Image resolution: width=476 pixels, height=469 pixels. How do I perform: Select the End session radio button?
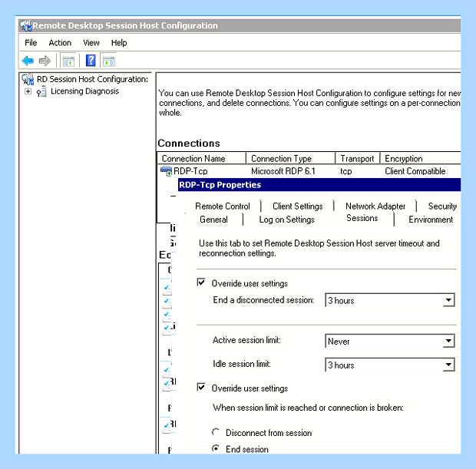click(216, 448)
